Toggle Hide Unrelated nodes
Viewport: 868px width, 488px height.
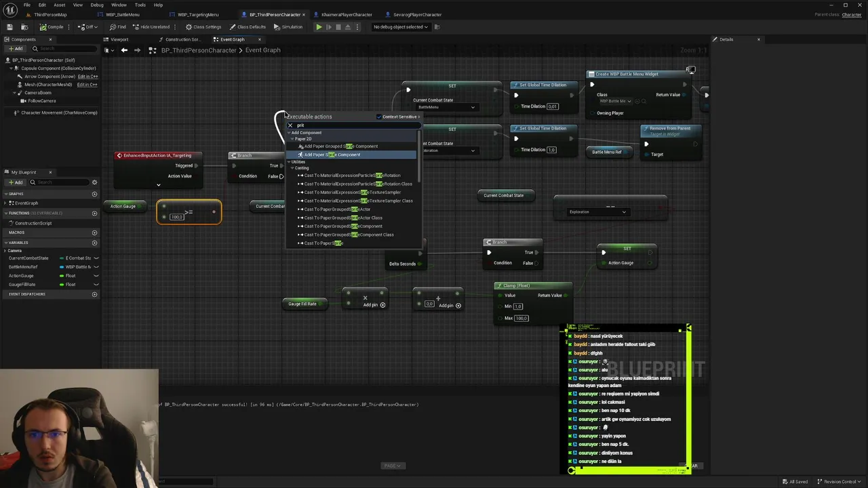click(x=151, y=27)
